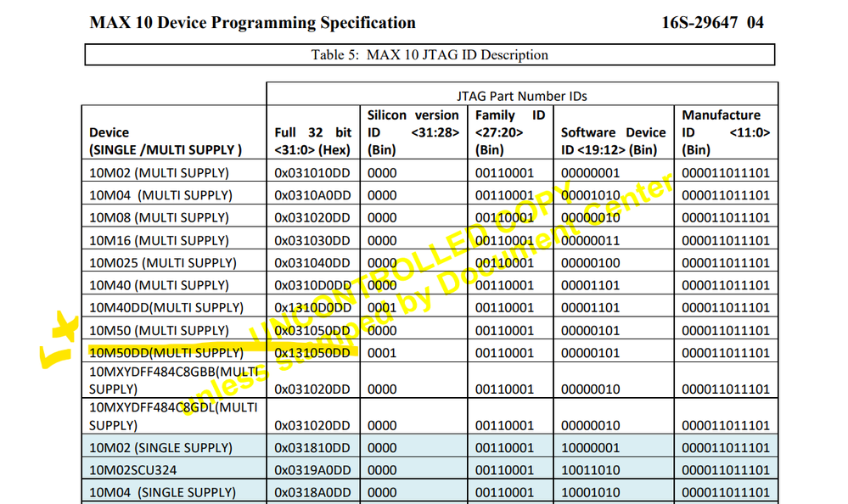The image size is (848, 504).
Task: Click software device ID '00000101' in the 10M50DD row
Action: point(590,353)
